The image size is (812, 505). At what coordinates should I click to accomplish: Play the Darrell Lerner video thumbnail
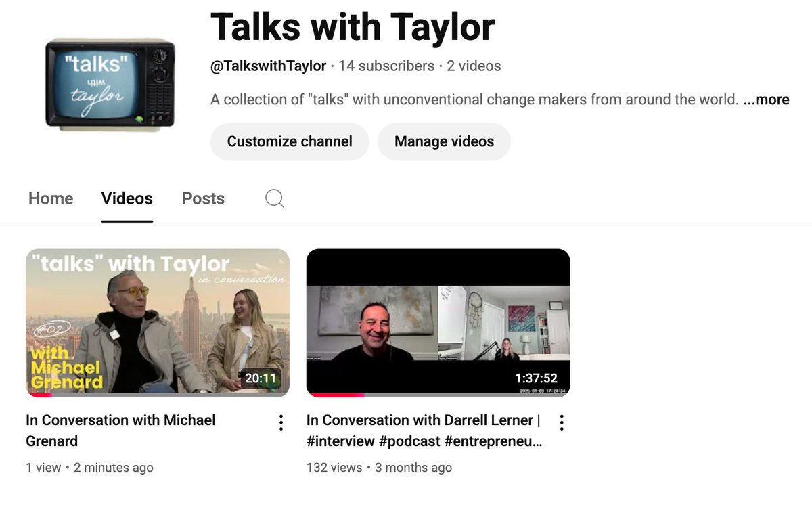pyautogui.click(x=438, y=323)
